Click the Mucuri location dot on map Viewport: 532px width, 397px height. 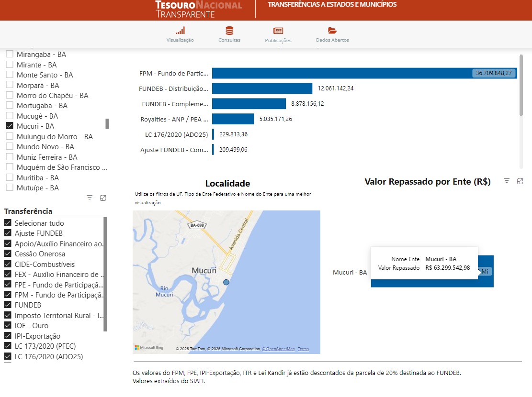tap(226, 283)
